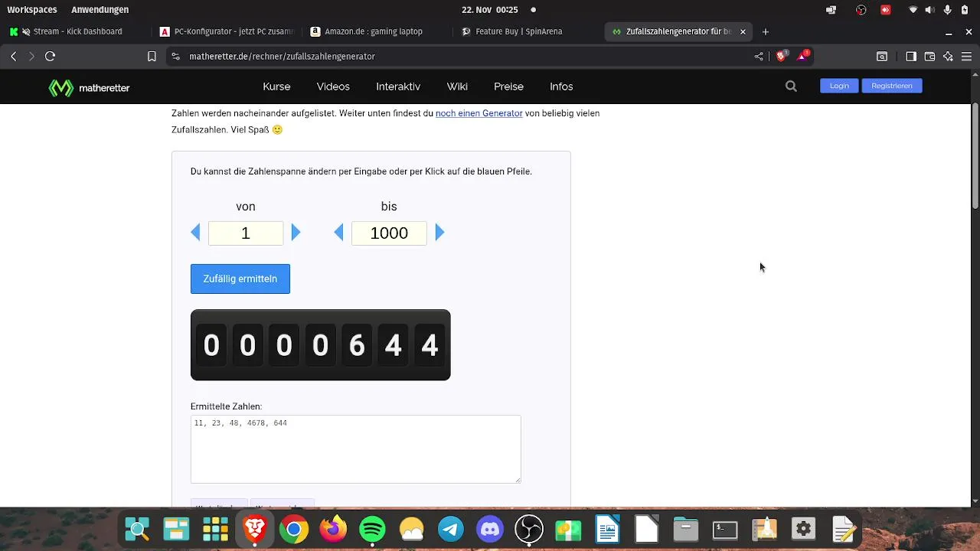Screen dimensions: 980x551
Task: Open the Wi-Fi network tray icon
Action: tap(913, 10)
